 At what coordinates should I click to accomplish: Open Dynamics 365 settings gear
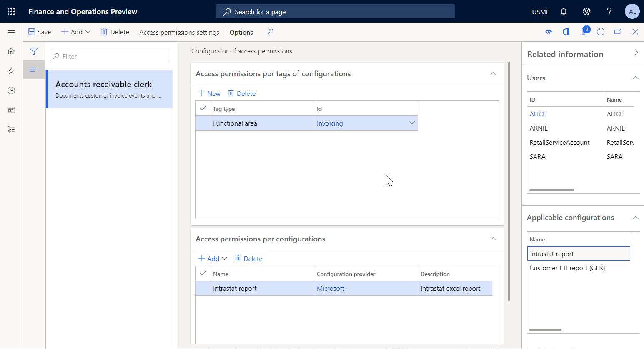pos(586,11)
